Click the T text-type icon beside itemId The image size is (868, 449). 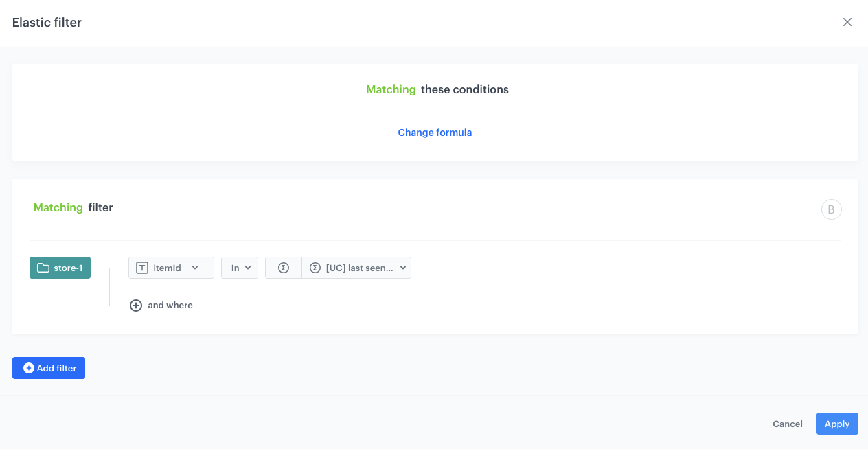pos(141,268)
